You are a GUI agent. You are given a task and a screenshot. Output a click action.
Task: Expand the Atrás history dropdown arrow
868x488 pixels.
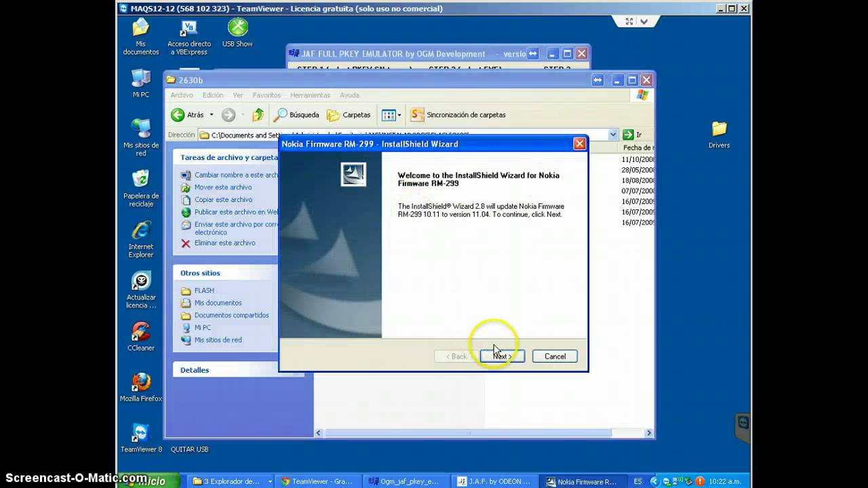tap(211, 115)
